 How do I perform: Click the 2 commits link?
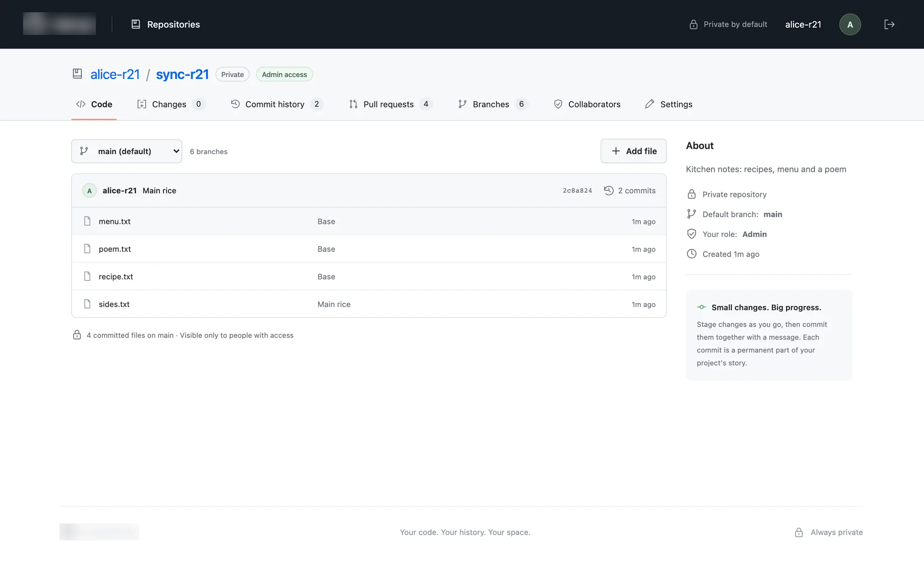point(629,191)
